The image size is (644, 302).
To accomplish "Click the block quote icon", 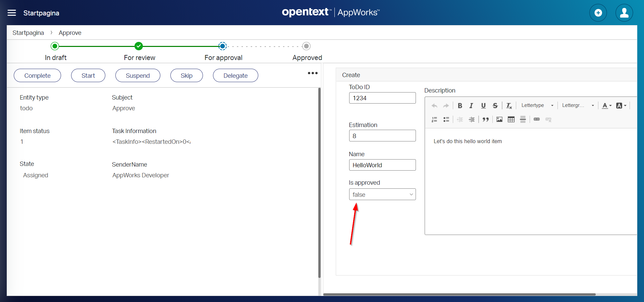I will (485, 119).
